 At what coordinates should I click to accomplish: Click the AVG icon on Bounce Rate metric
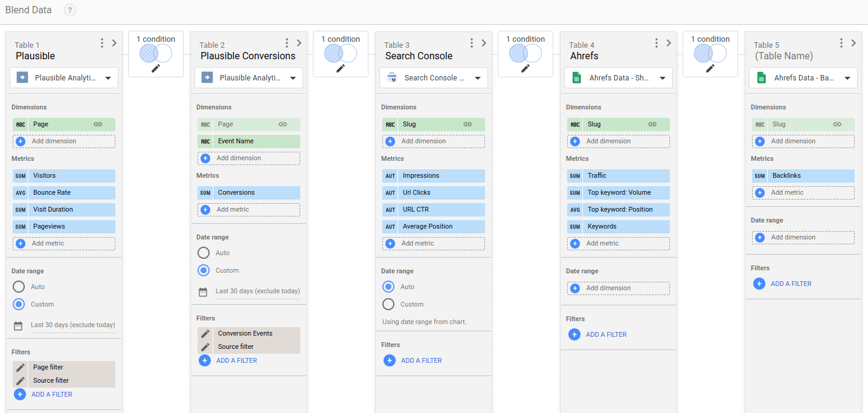point(20,193)
